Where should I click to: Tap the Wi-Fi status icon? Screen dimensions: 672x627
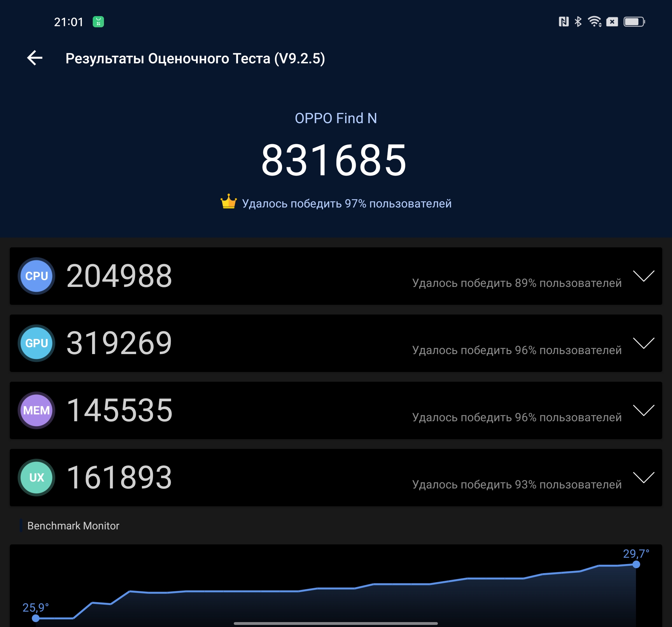click(595, 22)
